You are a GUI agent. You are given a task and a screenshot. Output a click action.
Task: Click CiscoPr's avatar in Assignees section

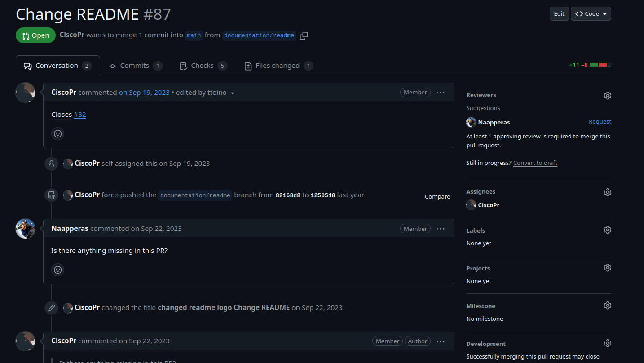pyautogui.click(x=471, y=205)
